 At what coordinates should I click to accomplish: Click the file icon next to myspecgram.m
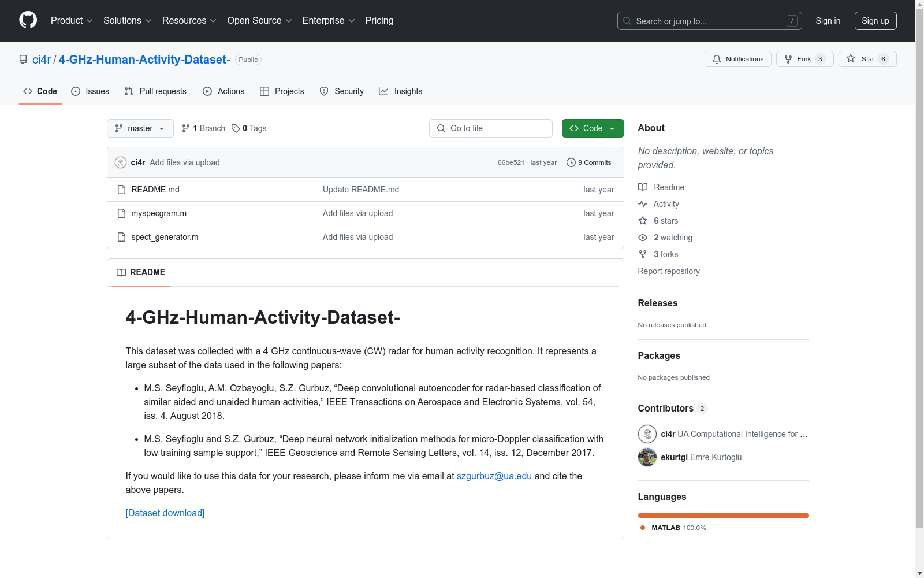click(x=121, y=213)
